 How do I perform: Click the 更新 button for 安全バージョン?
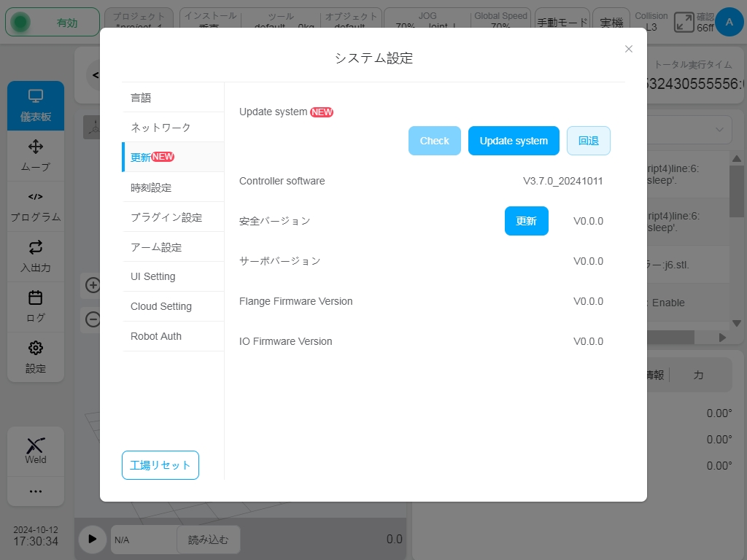[527, 221]
